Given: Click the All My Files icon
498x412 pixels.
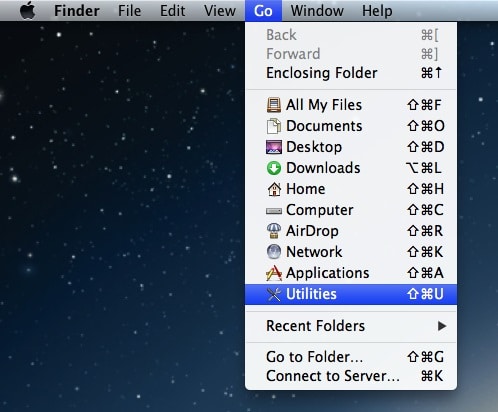Looking at the screenshot, I should tap(274, 105).
